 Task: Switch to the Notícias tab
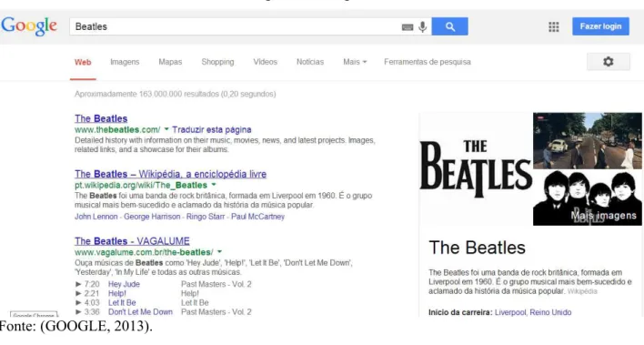pyautogui.click(x=310, y=62)
